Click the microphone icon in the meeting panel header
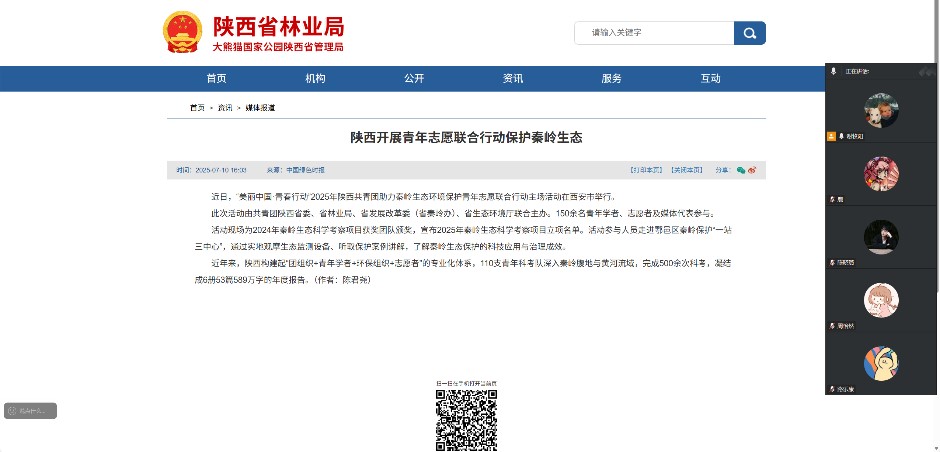Viewport: 940px width, 452px height. [834, 71]
